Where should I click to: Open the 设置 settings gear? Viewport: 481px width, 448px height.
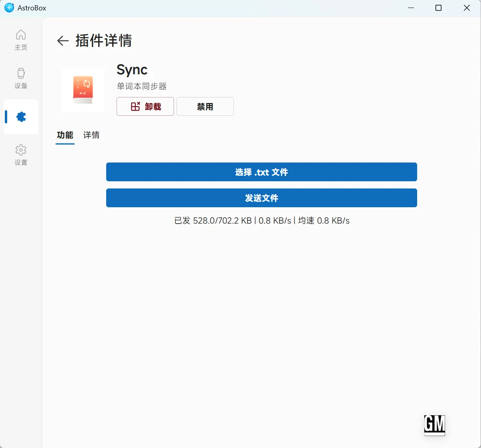point(21,155)
